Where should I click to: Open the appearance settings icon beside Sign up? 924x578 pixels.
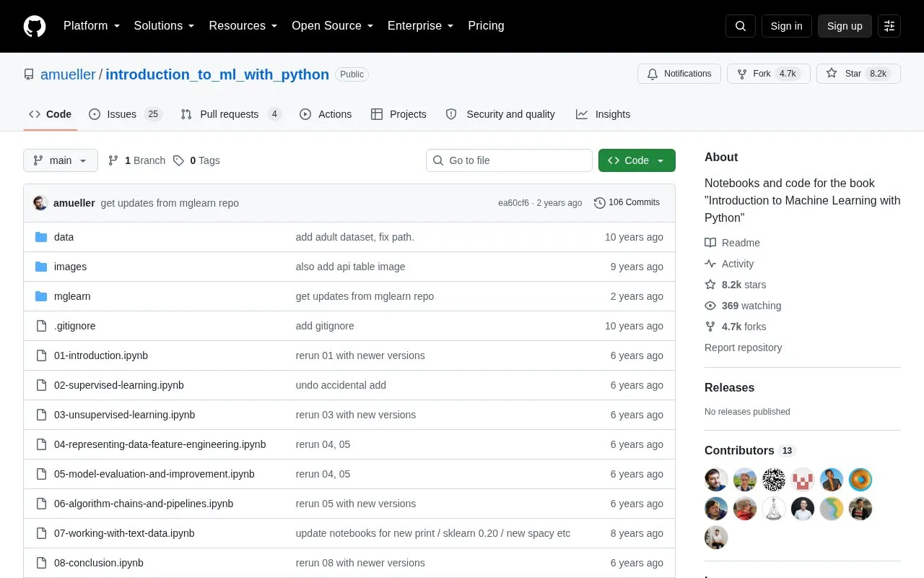889,26
